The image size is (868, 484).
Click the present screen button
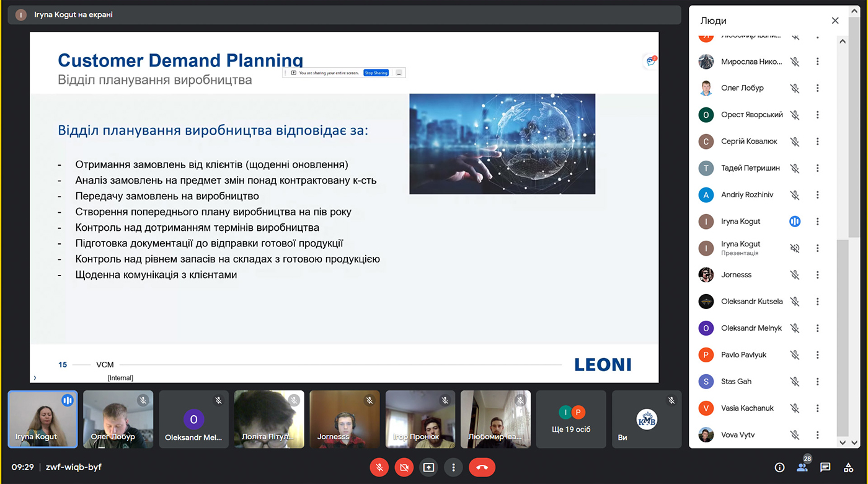click(428, 467)
